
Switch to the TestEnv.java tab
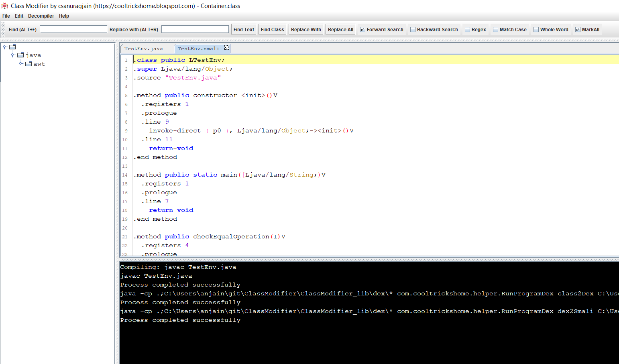click(x=147, y=48)
